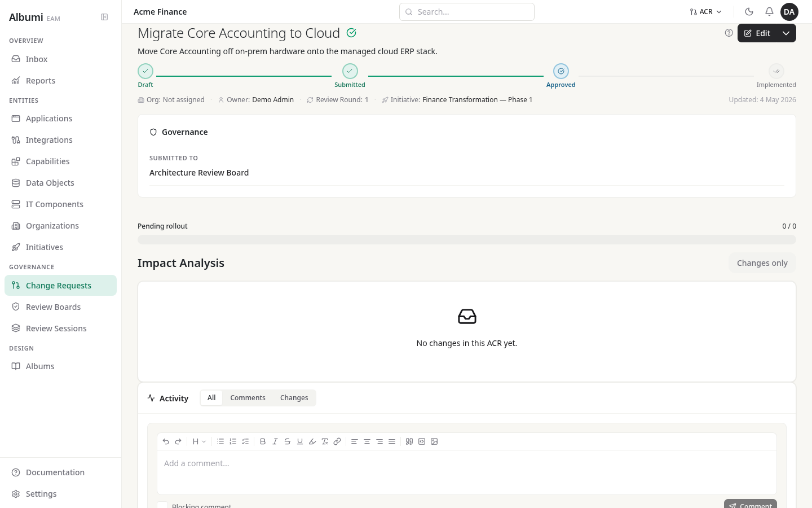Toggle strikethrough formatting

click(288, 441)
